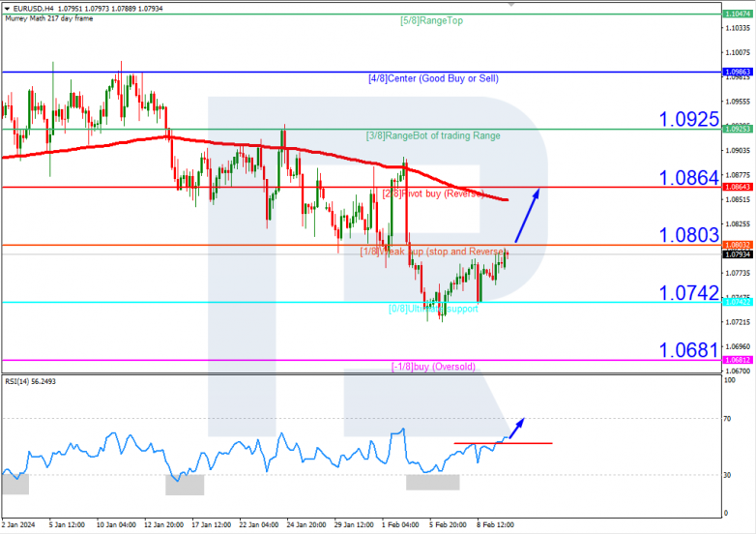Screen dimensions: 756x534
Task: Click the 12 Jan 20:00 time axis label
Action: click(x=163, y=525)
